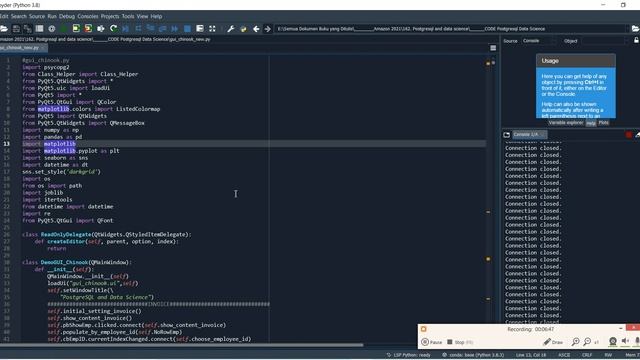640x360 pixels.
Task: Open the View menu
Action: click(x=142, y=16)
